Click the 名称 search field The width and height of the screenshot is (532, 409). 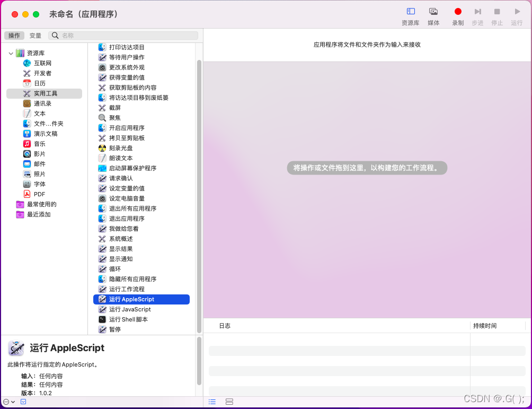[x=123, y=36]
